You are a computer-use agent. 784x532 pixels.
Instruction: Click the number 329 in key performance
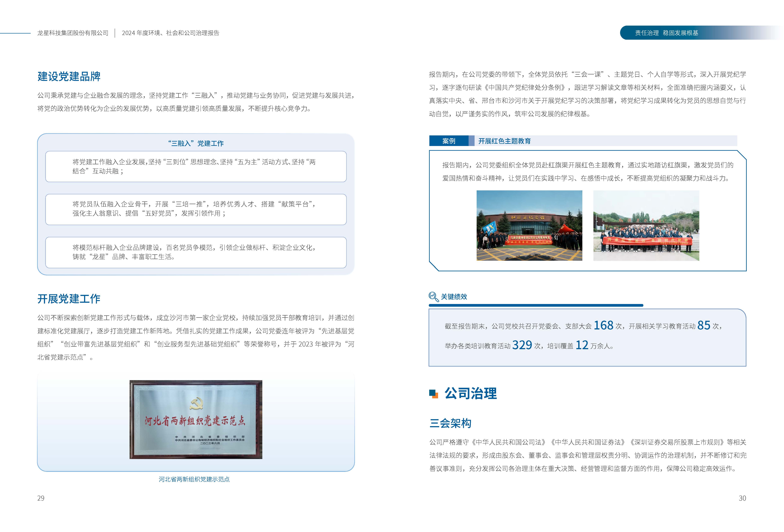coord(522,345)
